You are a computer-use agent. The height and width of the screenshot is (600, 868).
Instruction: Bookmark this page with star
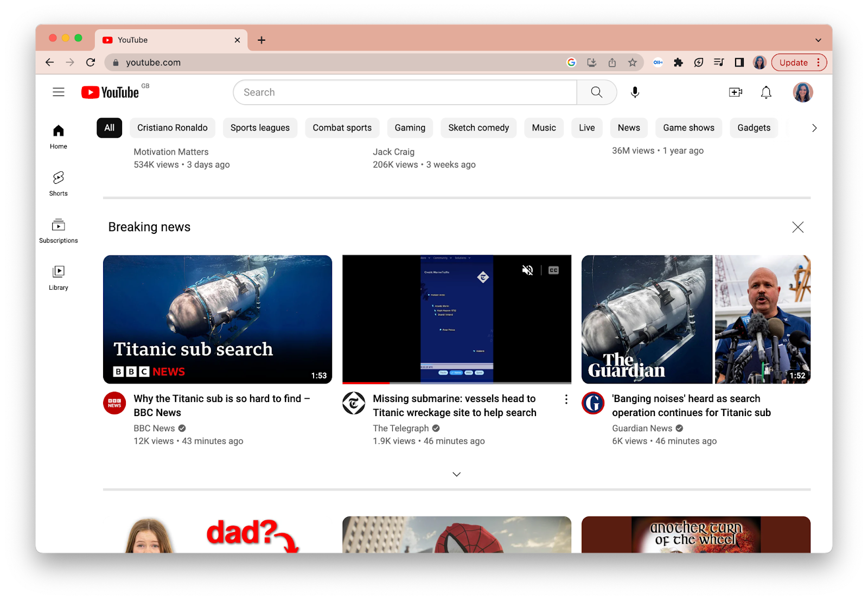[x=633, y=62]
